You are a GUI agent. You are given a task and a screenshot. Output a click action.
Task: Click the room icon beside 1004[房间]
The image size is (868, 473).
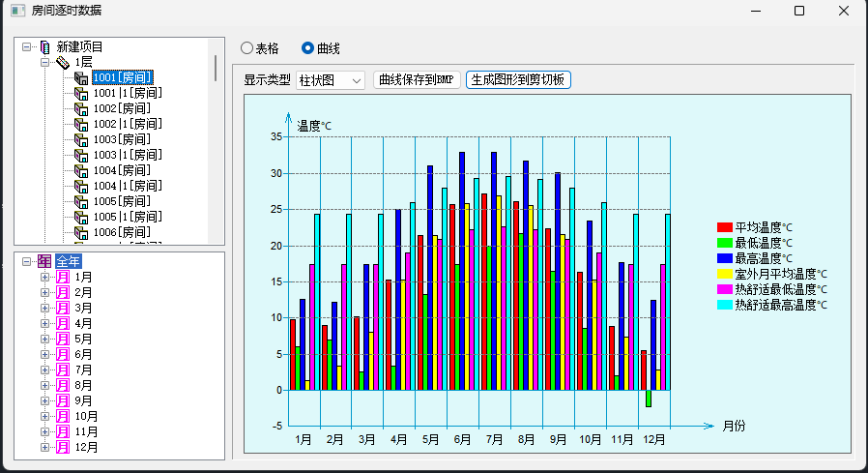pos(81,170)
